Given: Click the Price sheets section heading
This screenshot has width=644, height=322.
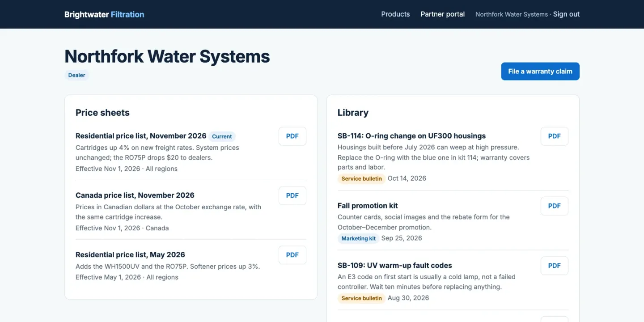Looking at the screenshot, I should (x=102, y=113).
